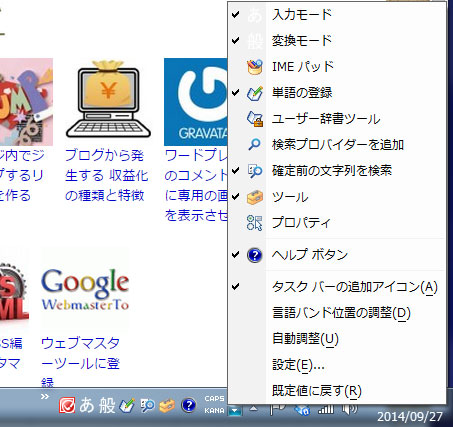The width and height of the screenshot is (453, 427).
Task: Choose ユーザー辞書ツール menu entry
Action: (x=337, y=119)
